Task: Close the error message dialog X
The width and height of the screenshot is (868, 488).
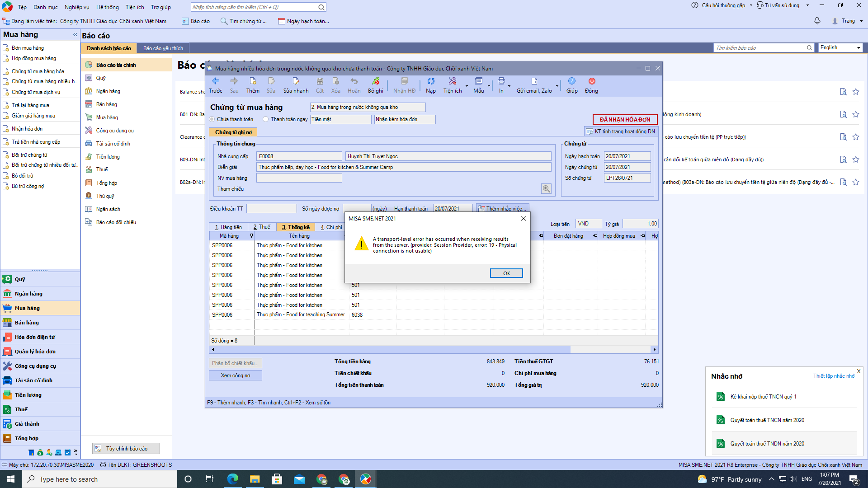Action: pyautogui.click(x=523, y=218)
